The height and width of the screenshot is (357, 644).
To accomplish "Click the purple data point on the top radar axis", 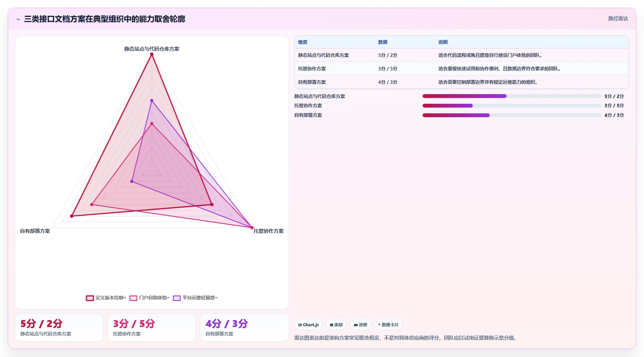I will click(152, 101).
